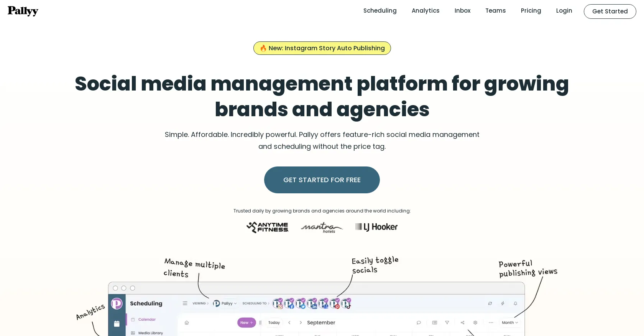Click the Get Started outlined button

(x=610, y=12)
